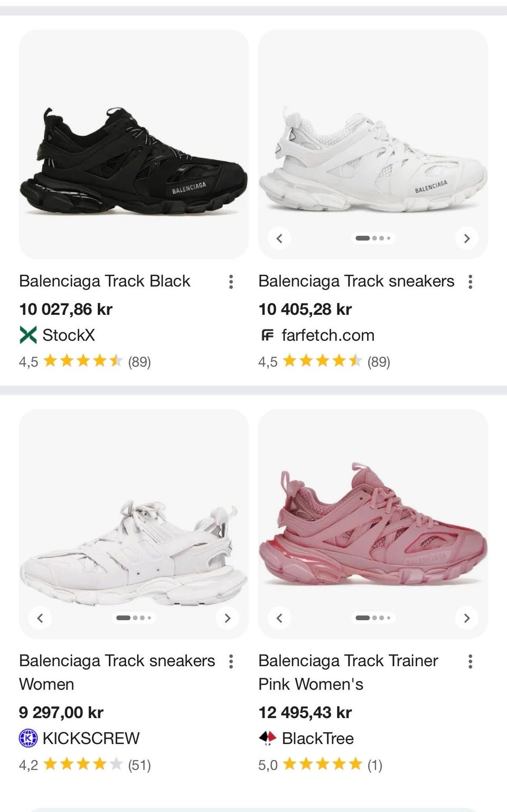This screenshot has height=812, width=507.
Task: Open farfetch.com seller link
Action: 327,335
